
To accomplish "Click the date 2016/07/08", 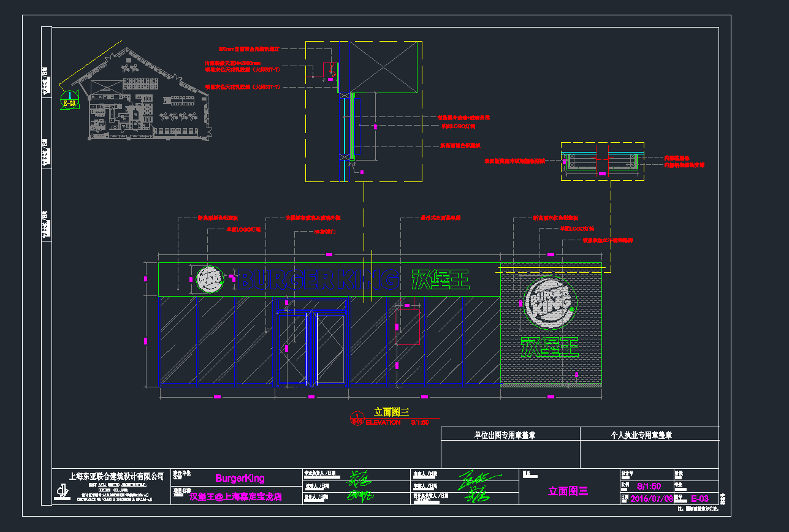I will [x=652, y=499].
